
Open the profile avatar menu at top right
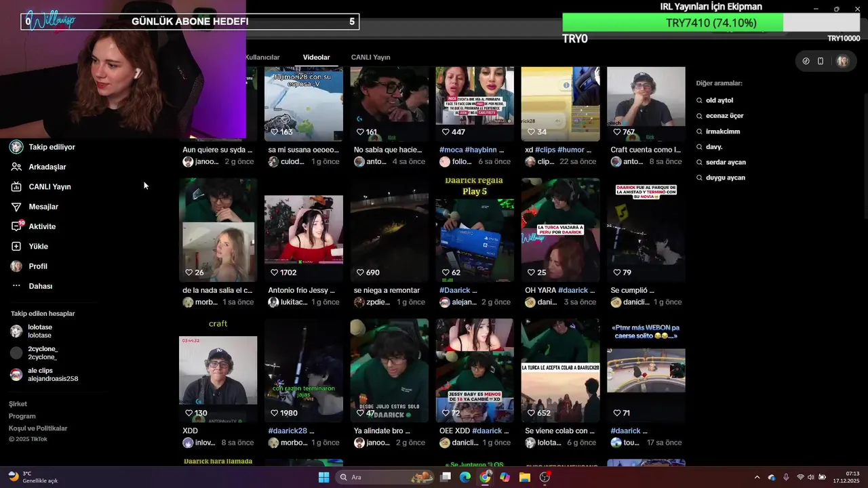click(x=842, y=61)
